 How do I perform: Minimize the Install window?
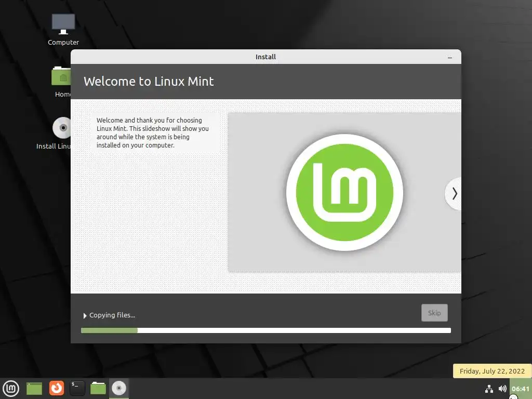coord(450,57)
